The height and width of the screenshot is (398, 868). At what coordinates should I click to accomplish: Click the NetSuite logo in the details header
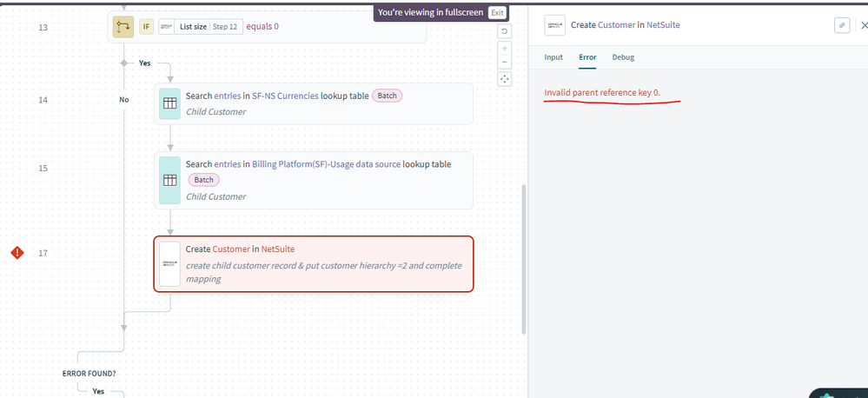pyautogui.click(x=554, y=25)
